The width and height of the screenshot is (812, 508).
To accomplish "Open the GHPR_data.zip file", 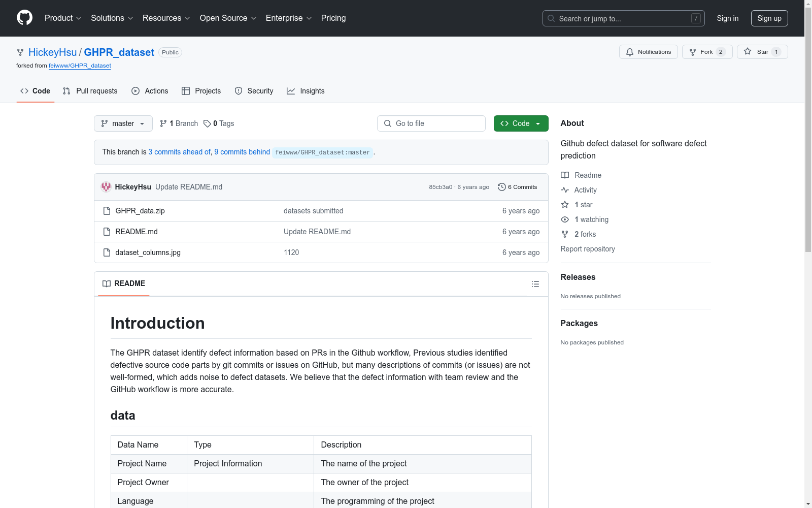I will click(x=140, y=211).
